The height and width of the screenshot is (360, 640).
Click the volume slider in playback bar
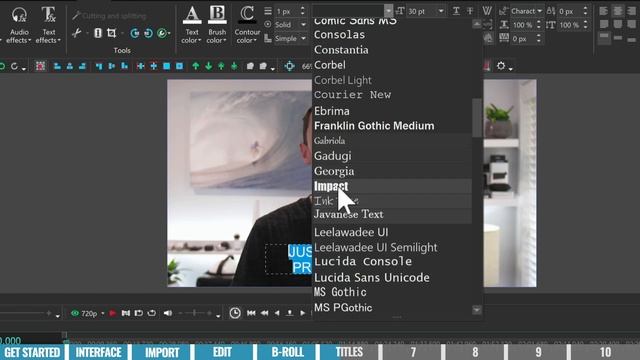[196, 313]
